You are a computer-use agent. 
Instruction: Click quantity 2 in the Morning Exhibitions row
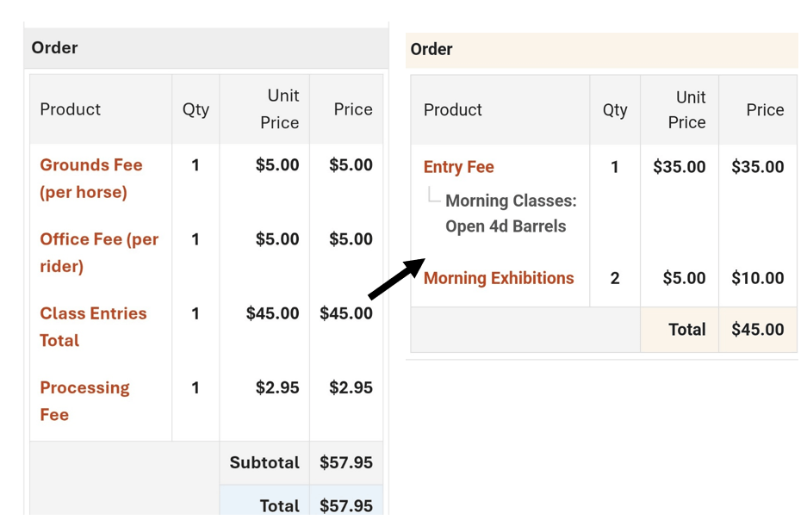(614, 278)
